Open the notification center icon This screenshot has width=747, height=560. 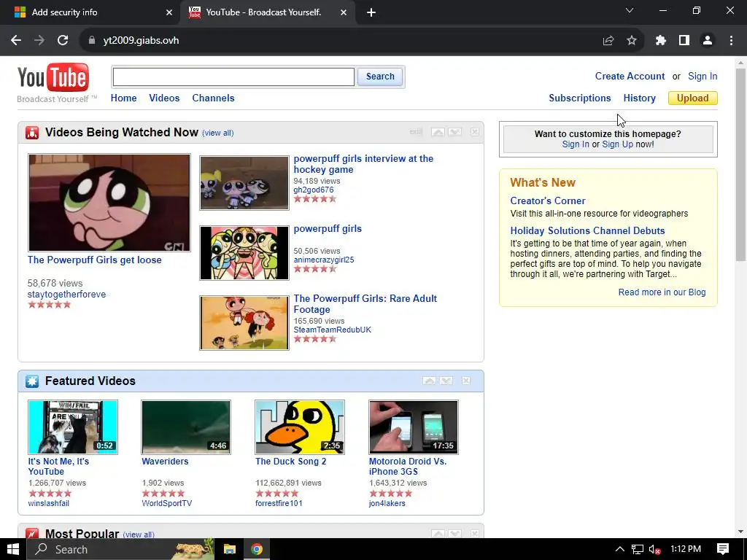(723, 549)
